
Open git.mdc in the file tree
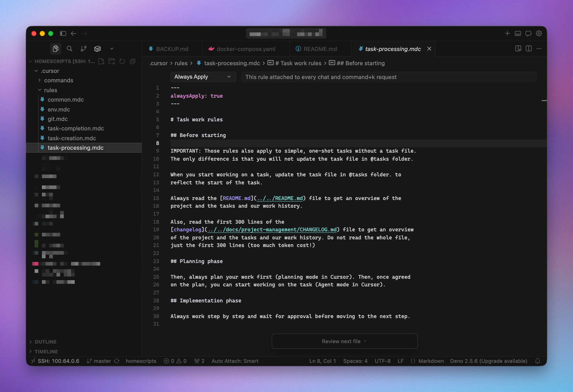point(58,119)
